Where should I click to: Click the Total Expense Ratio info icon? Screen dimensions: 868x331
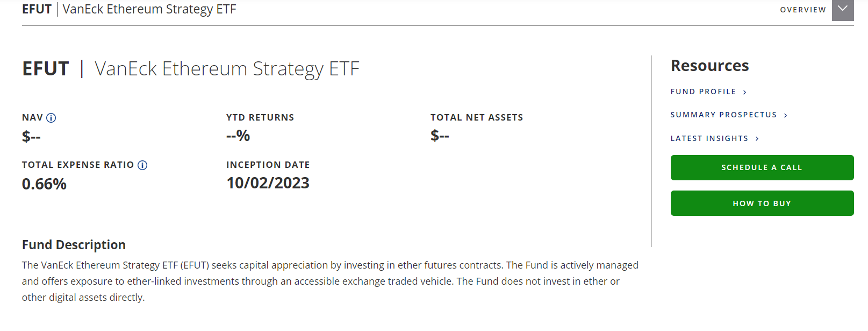pos(142,165)
